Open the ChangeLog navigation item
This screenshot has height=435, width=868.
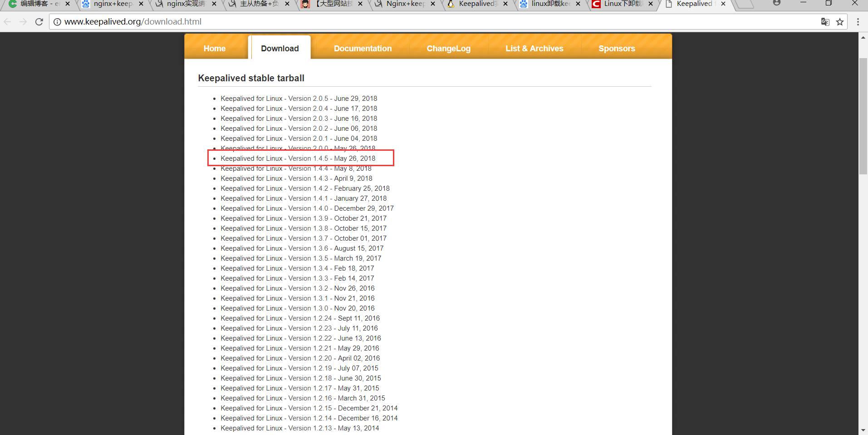(449, 49)
